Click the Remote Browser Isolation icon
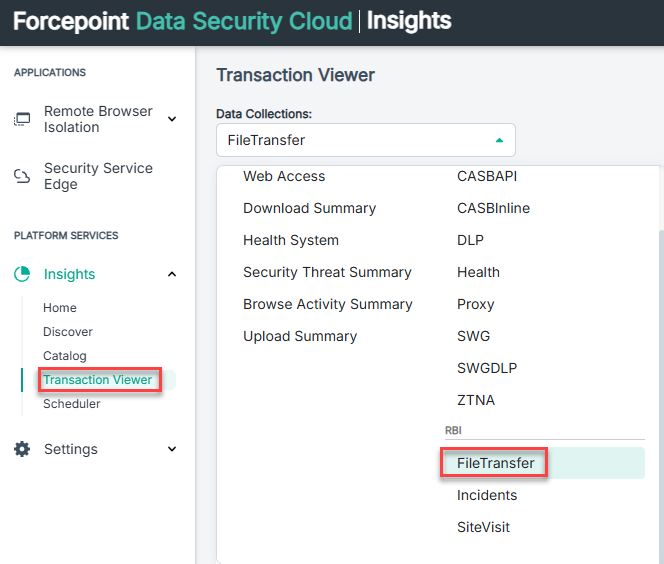Image resolution: width=664 pixels, height=564 pixels. [22, 119]
